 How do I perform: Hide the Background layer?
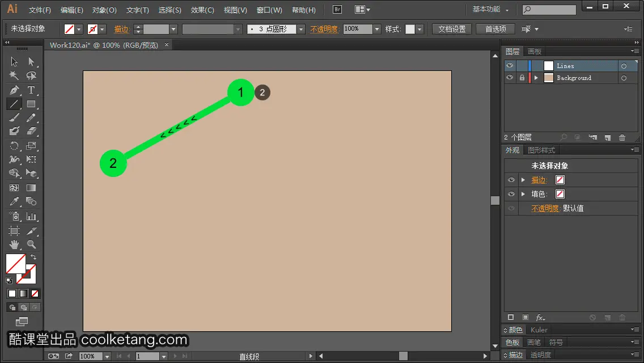point(510,78)
